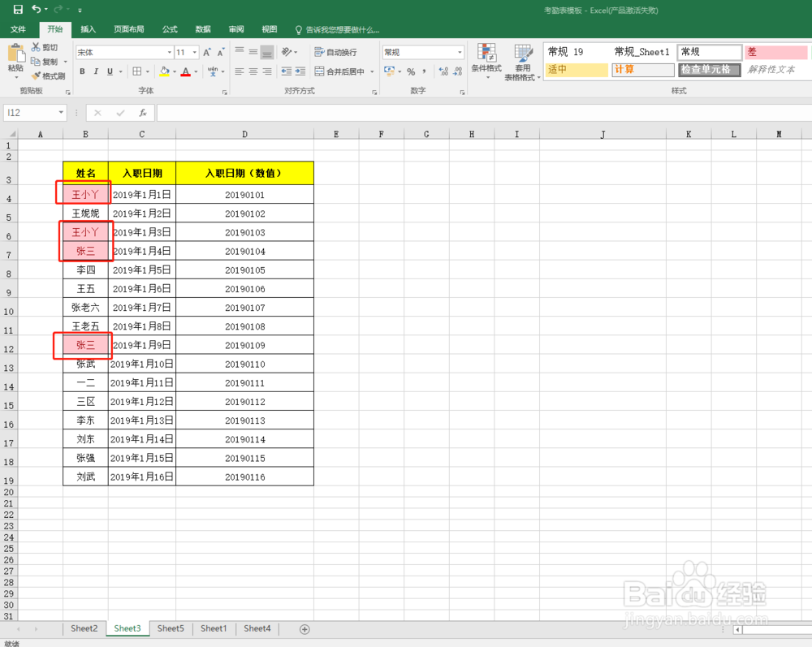Click into the formula bar
Screen dimensions: 812x647
pos(484,112)
